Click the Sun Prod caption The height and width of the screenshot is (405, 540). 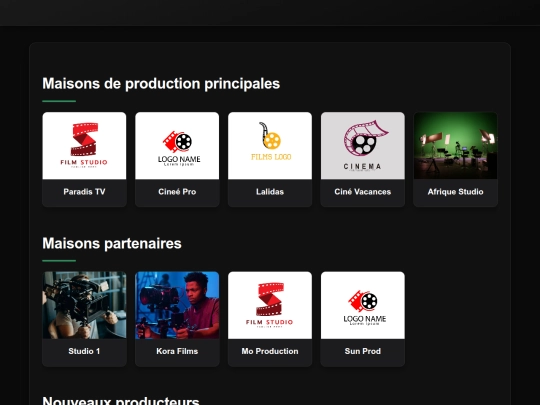tap(363, 351)
